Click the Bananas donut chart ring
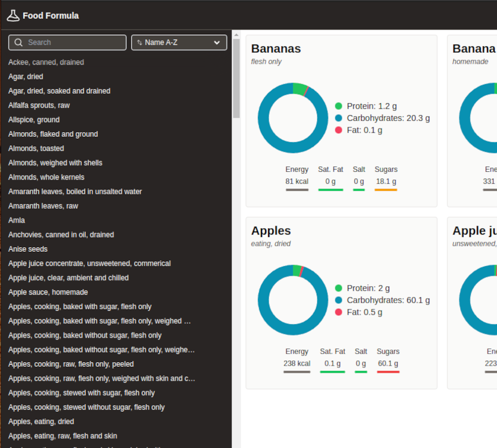 coord(262,119)
